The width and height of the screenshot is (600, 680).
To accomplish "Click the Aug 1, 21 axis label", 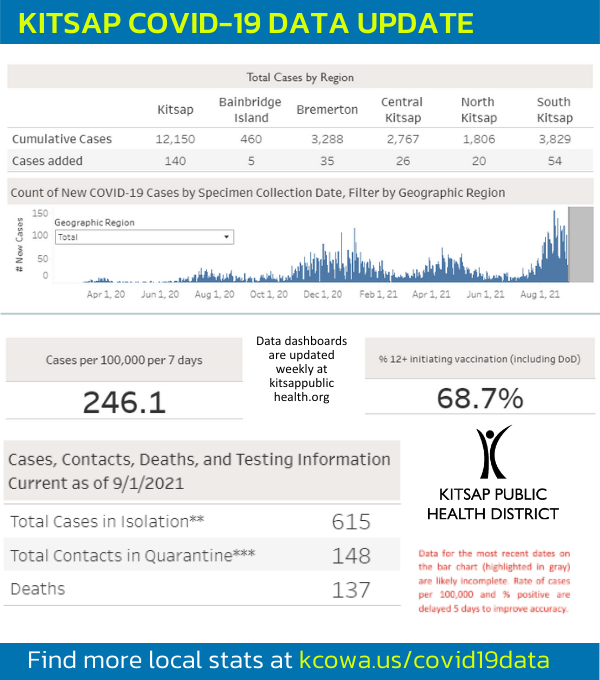I will coord(541,295).
